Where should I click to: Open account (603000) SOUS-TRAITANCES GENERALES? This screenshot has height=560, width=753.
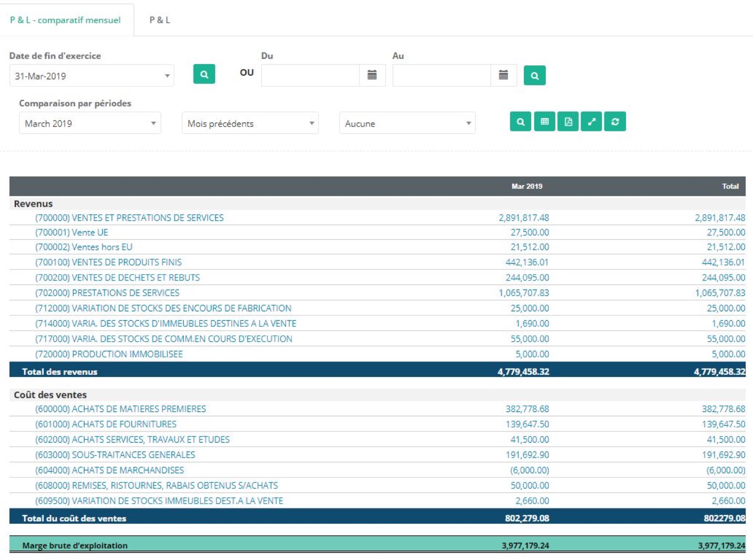[x=115, y=455]
